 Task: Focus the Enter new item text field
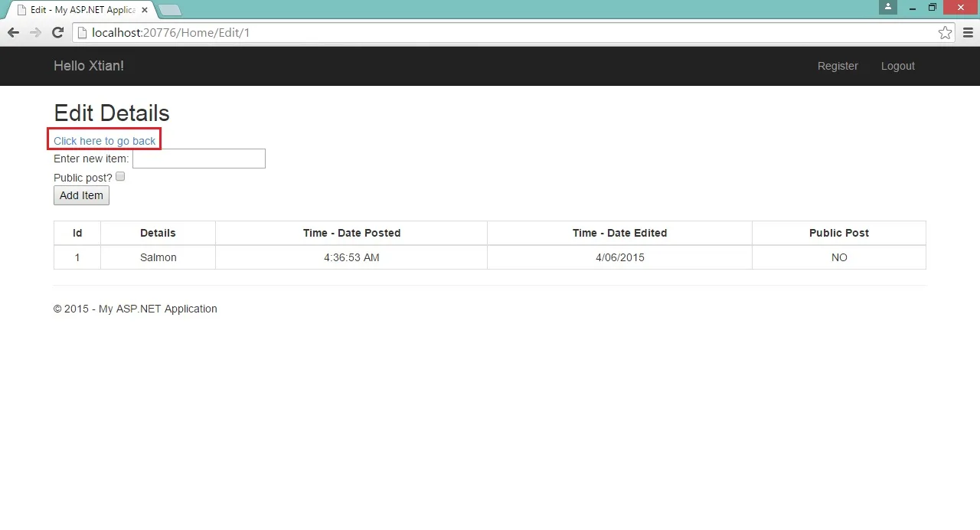199,159
